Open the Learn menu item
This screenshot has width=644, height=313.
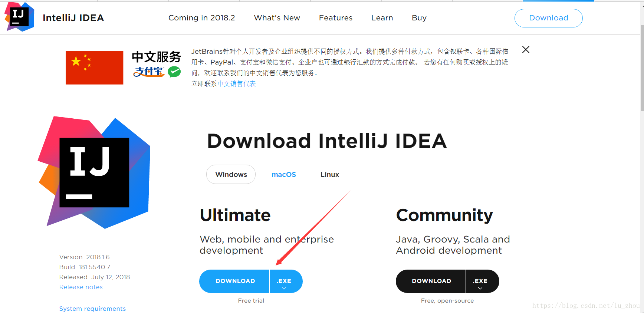(382, 18)
